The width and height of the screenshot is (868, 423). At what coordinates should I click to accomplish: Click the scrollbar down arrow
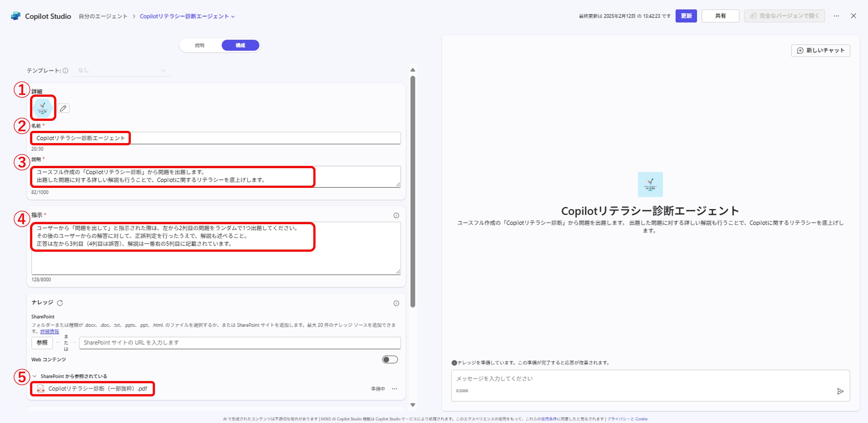click(413, 405)
